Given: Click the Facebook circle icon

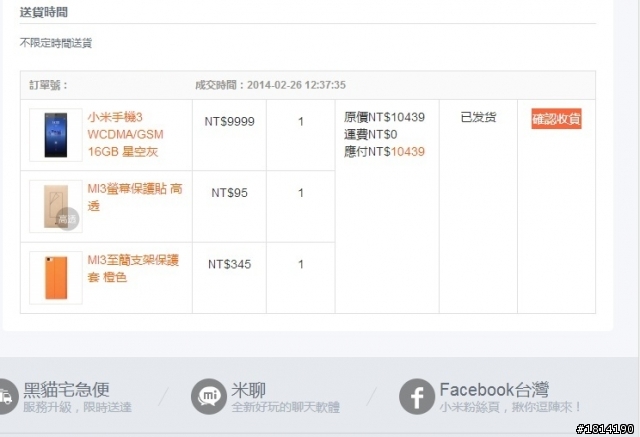Looking at the screenshot, I should [417, 396].
